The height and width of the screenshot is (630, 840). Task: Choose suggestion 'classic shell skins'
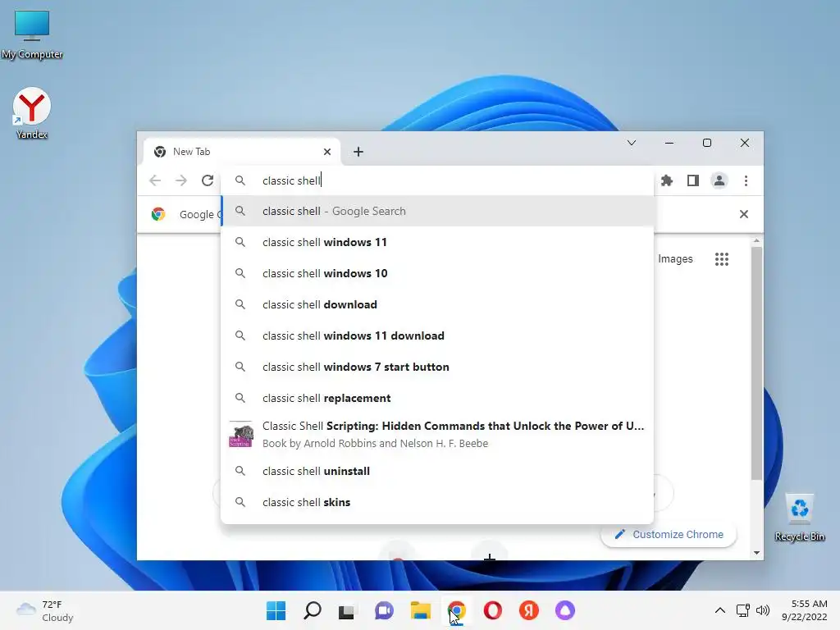pos(437,503)
